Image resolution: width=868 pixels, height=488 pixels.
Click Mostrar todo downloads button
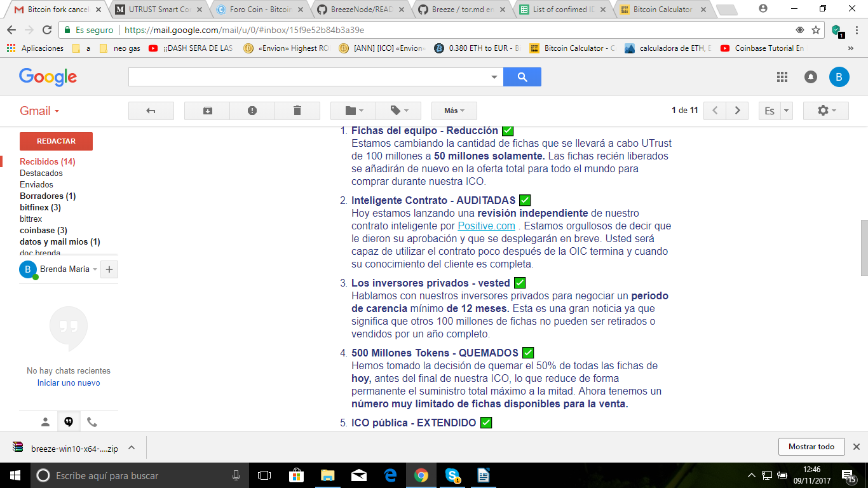click(x=811, y=447)
